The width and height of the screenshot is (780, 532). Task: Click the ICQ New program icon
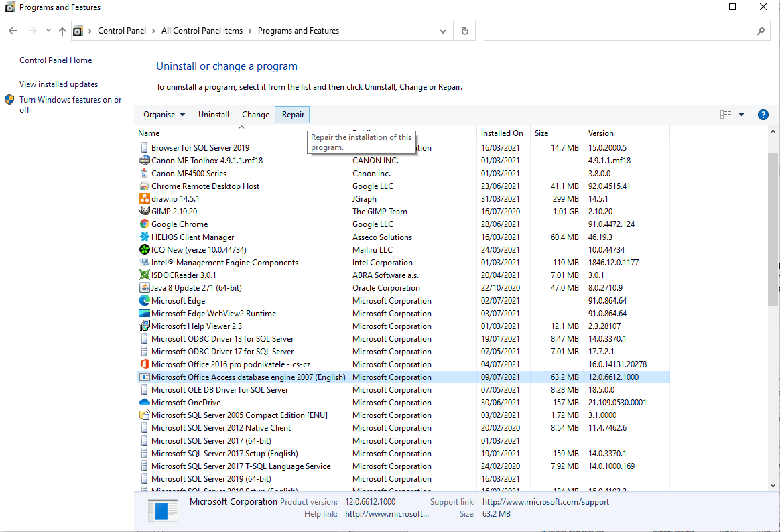pos(144,250)
